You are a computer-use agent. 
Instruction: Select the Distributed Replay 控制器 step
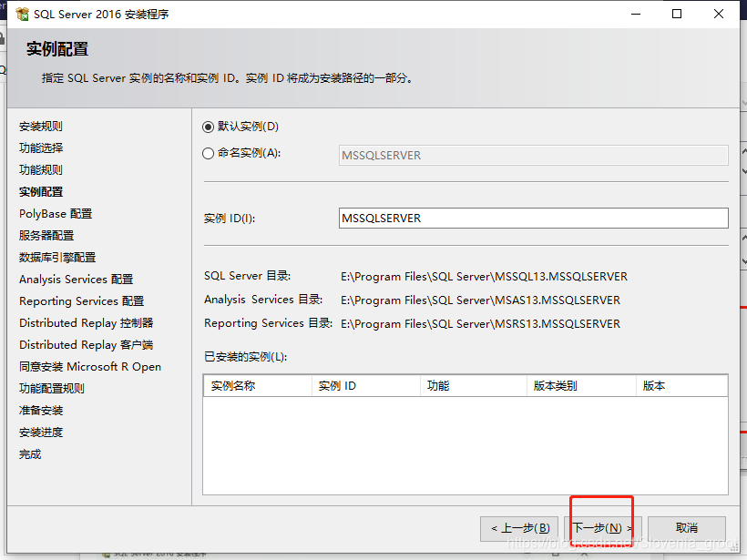coord(87,323)
